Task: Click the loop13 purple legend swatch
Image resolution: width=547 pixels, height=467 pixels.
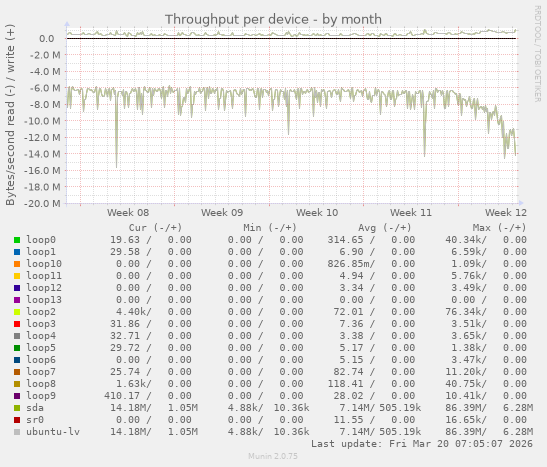Action: coord(17,300)
